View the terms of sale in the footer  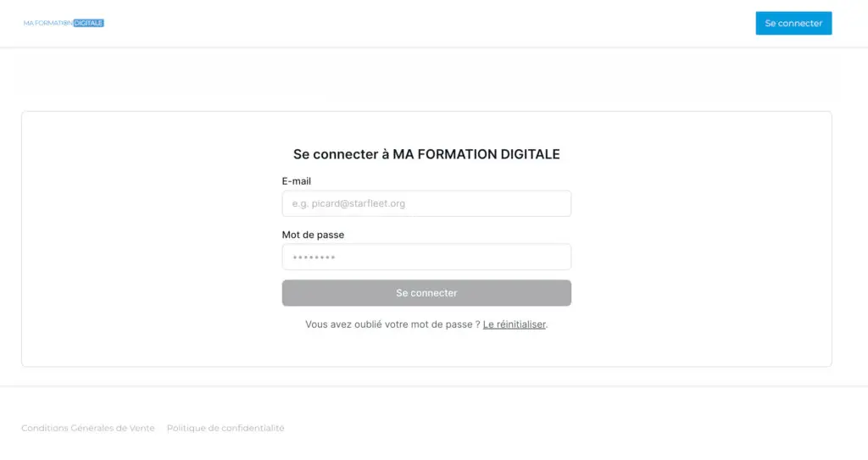tap(88, 429)
